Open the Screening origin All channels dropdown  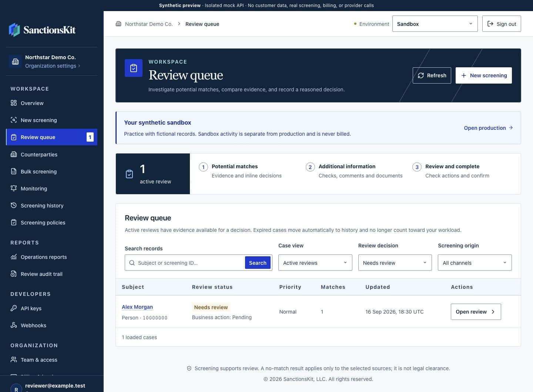tap(475, 263)
